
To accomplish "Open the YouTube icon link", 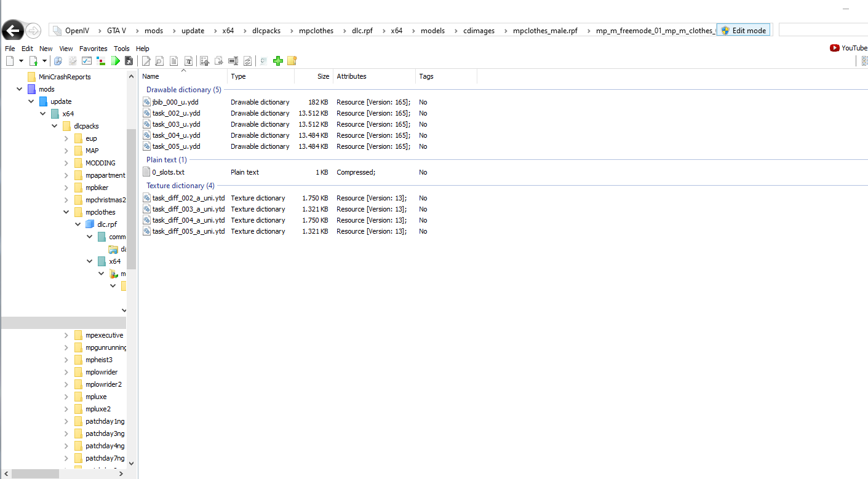I will [848, 48].
